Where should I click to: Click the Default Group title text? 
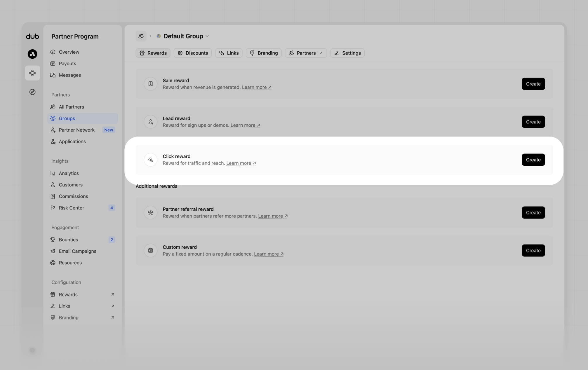[x=183, y=36]
